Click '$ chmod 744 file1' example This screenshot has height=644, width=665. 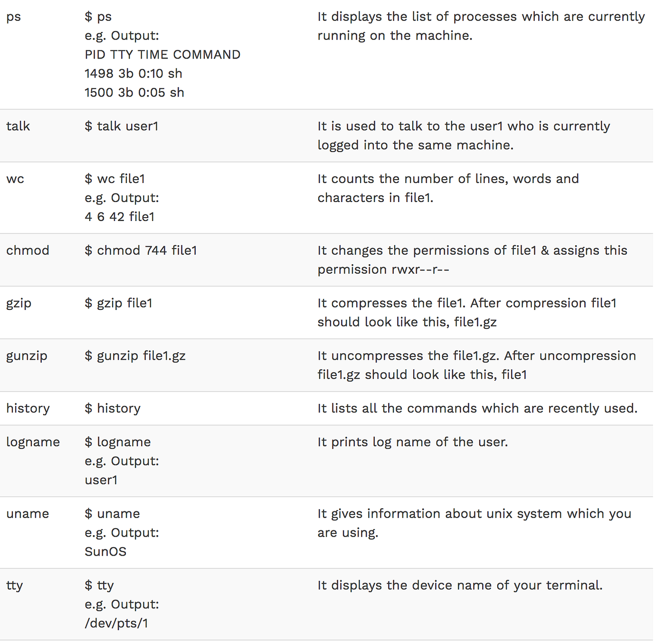[x=141, y=250]
